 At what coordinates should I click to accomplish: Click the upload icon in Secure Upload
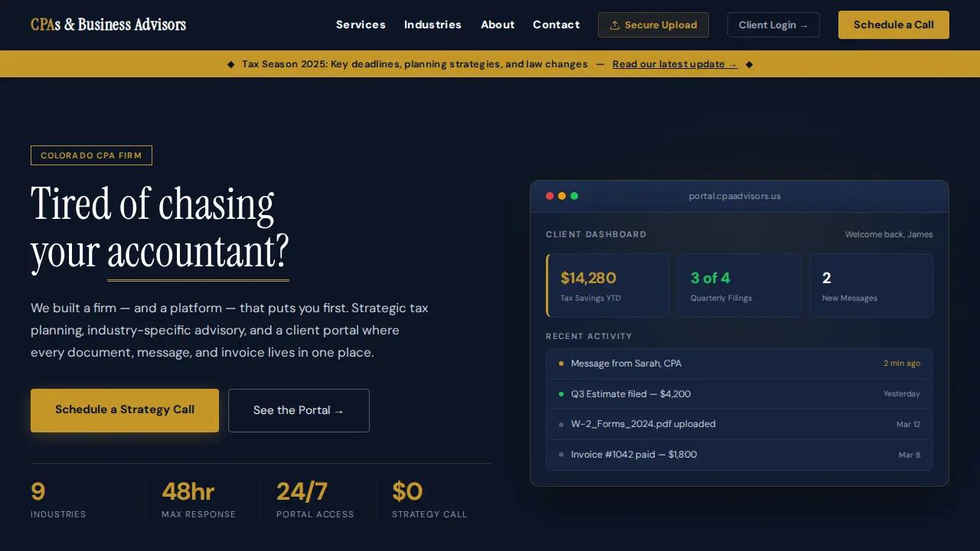pos(614,25)
